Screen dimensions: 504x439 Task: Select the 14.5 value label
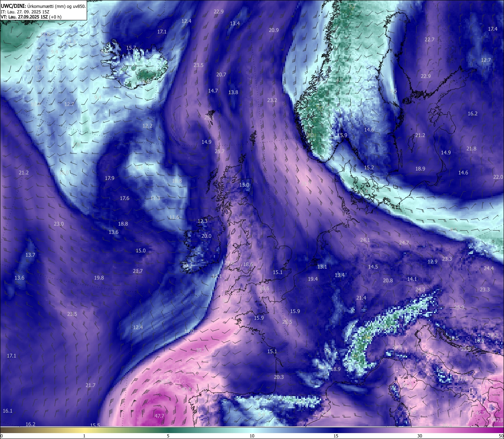click(x=373, y=267)
